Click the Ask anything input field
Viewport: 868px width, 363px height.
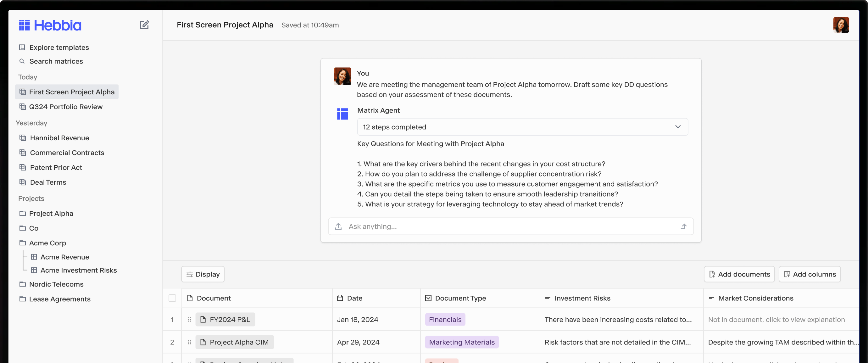[510, 226]
